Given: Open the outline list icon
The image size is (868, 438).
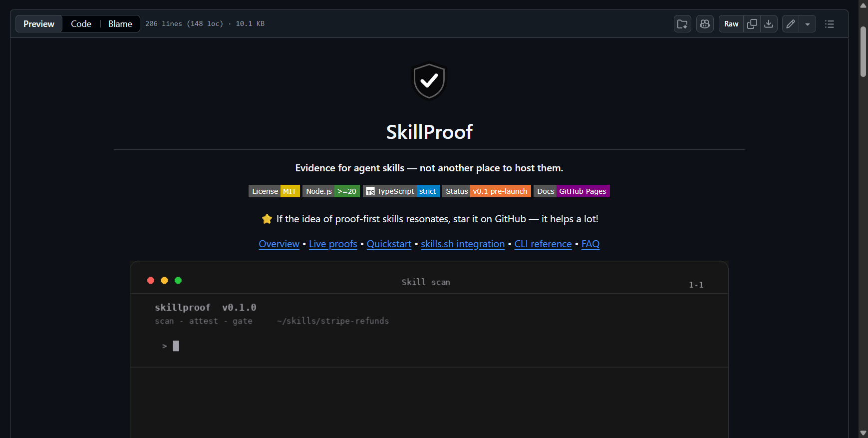Looking at the screenshot, I should click(x=830, y=24).
